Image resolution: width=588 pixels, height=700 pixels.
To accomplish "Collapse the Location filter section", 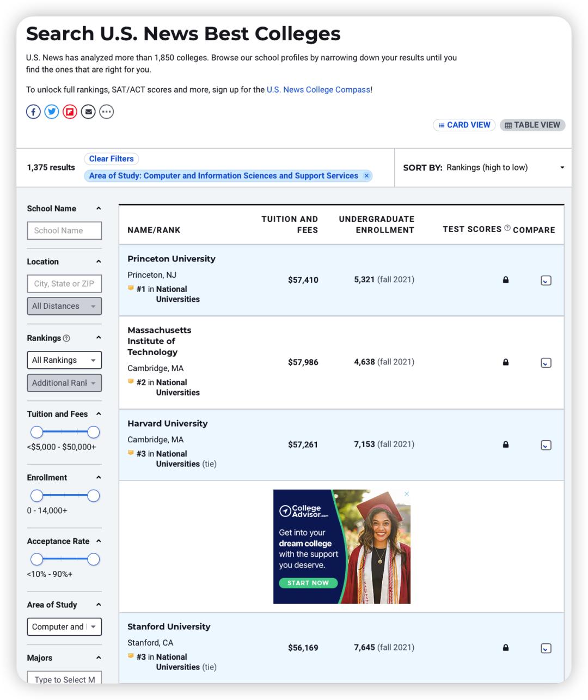I will click(x=99, y=261).
